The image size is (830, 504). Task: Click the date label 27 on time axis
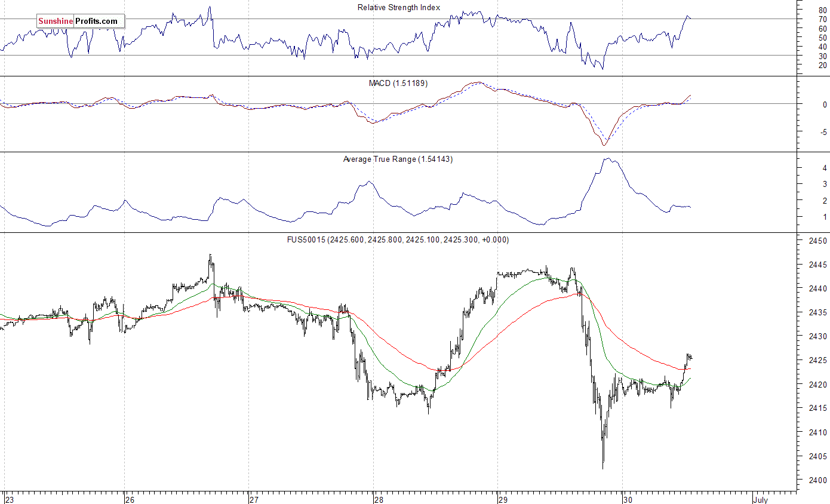(254, 499)
